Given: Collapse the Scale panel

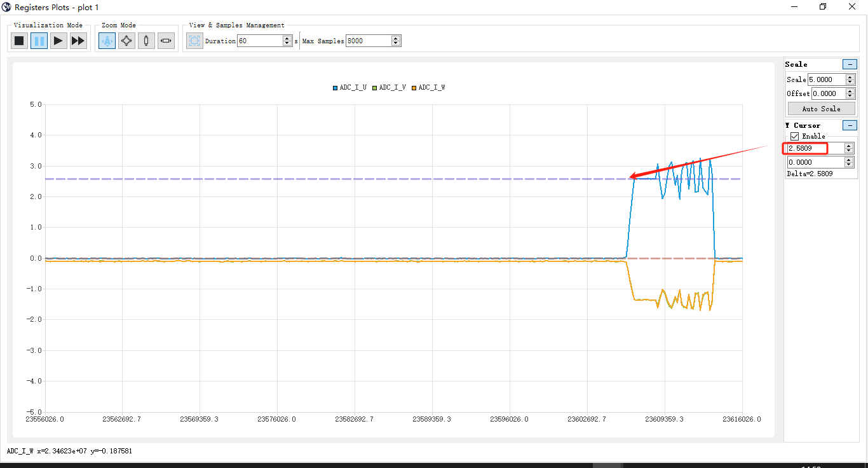Looking at the screenshot, I should [850, 64].
